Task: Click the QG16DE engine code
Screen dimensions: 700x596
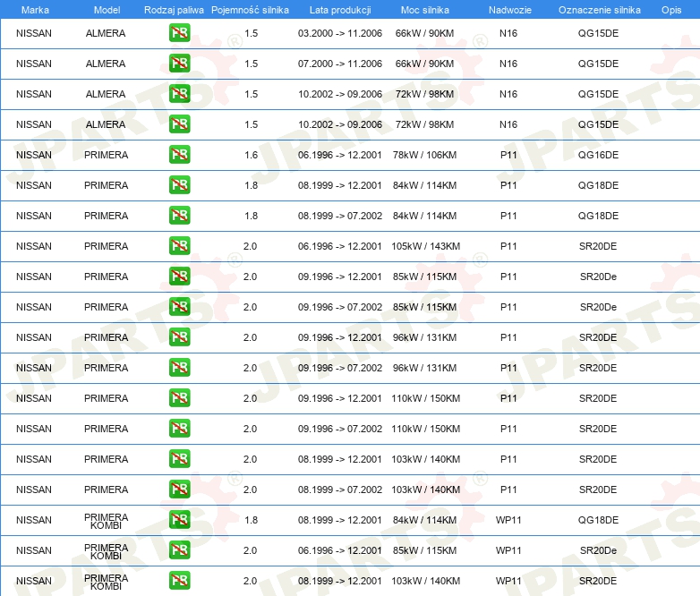Action: [x=598, y=155]
